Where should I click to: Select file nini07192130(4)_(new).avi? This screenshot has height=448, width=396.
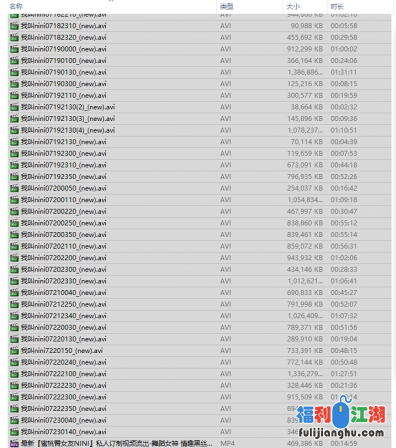(x=199, y=130)
